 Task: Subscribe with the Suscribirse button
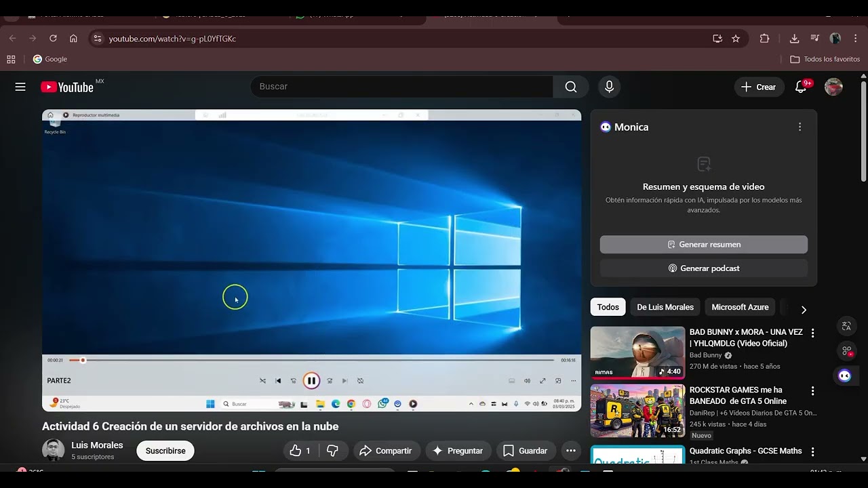(x=165, y=451)
